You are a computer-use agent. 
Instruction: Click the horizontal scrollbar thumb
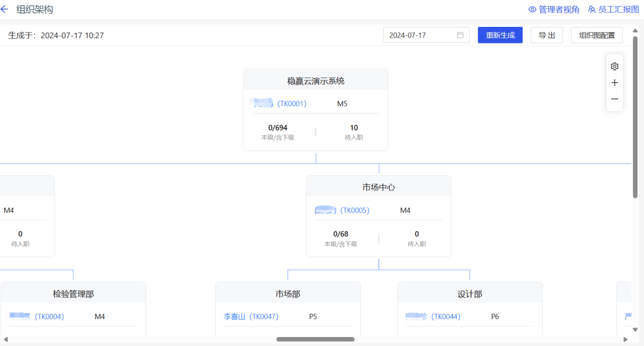tap(315, 339)
